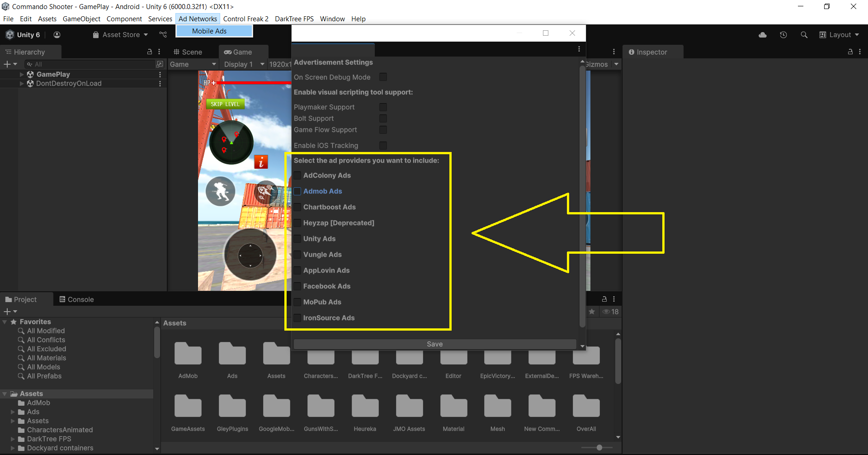Toggle On Screen Debug Mode checkbox
This screenshot has width=868, height=455.
(383, 77)
